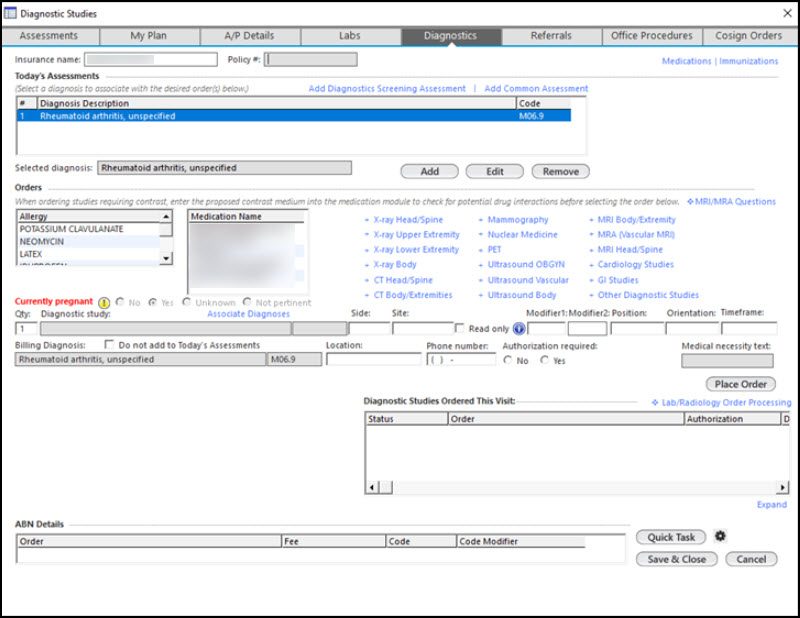
Task: Click the Edit diagnosis button
Action: coord(495,171)
